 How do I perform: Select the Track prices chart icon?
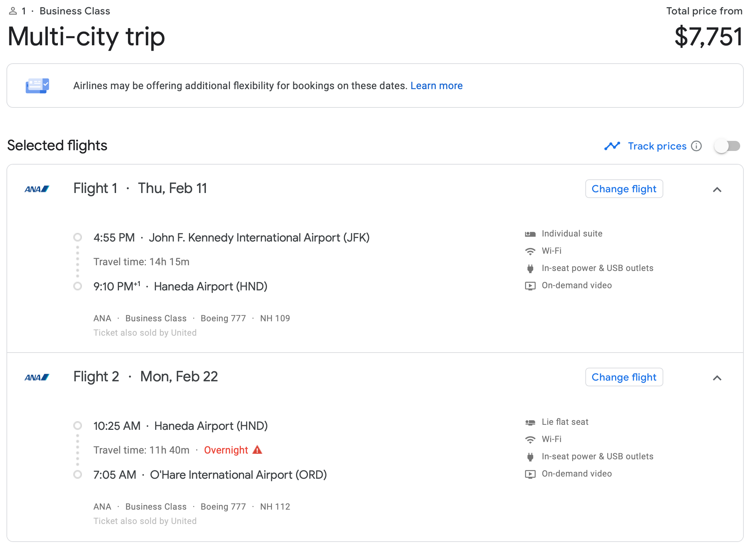point(612,146)
